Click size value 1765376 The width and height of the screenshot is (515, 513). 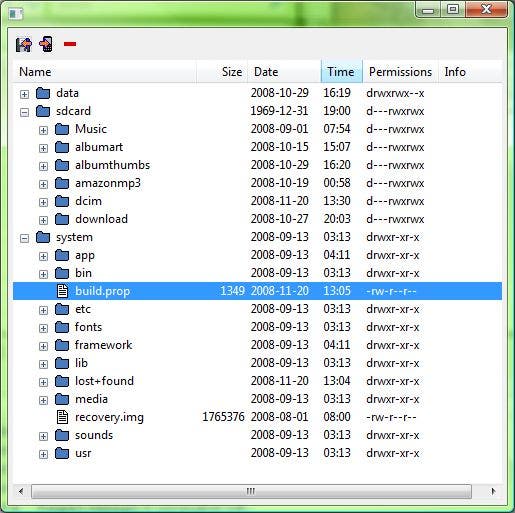(x=223, y=417)
